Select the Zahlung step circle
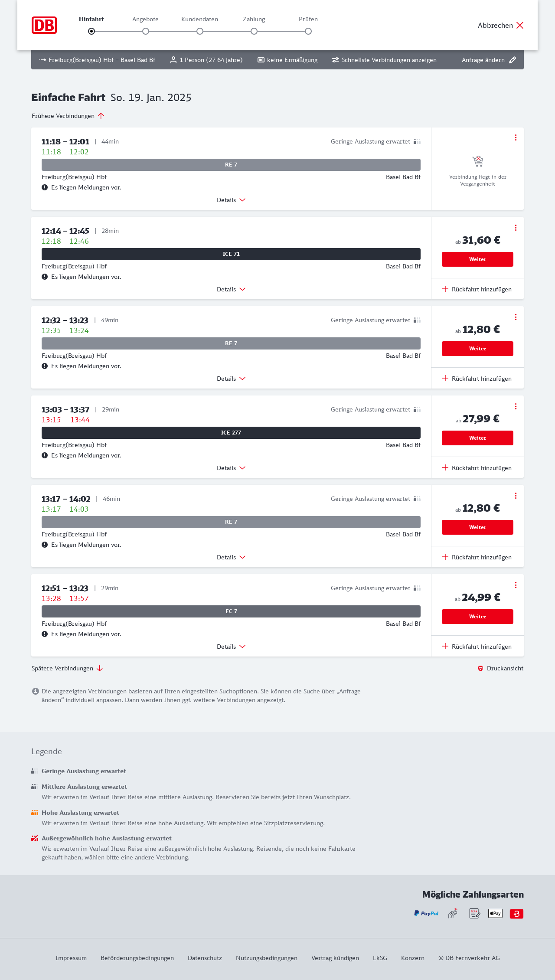 pos(254,31)
